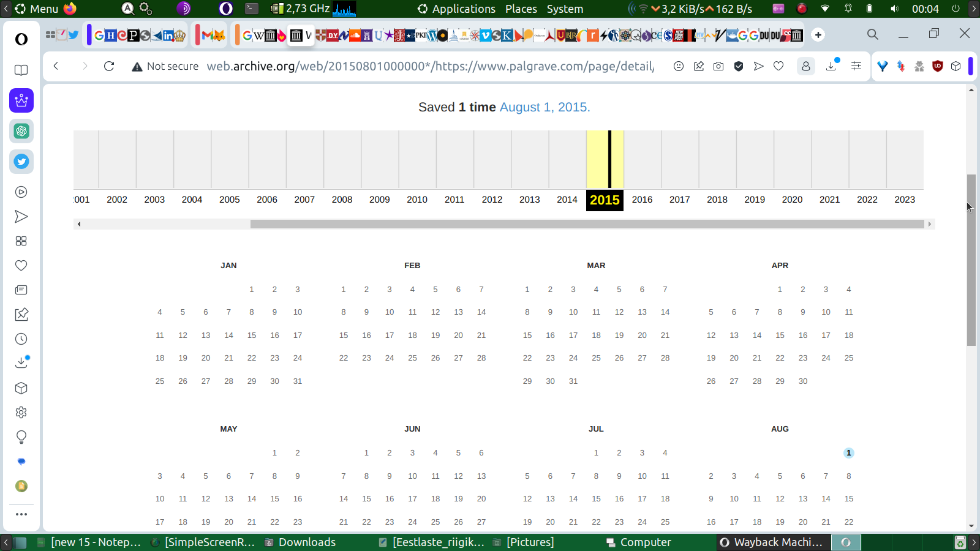Click the snapshot camera icon in address bar
Screen dimensions: 980x551
[718, 66]
